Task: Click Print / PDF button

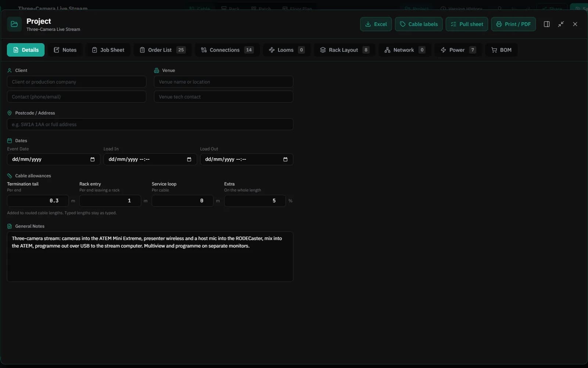Action: (x=513, y=24)
